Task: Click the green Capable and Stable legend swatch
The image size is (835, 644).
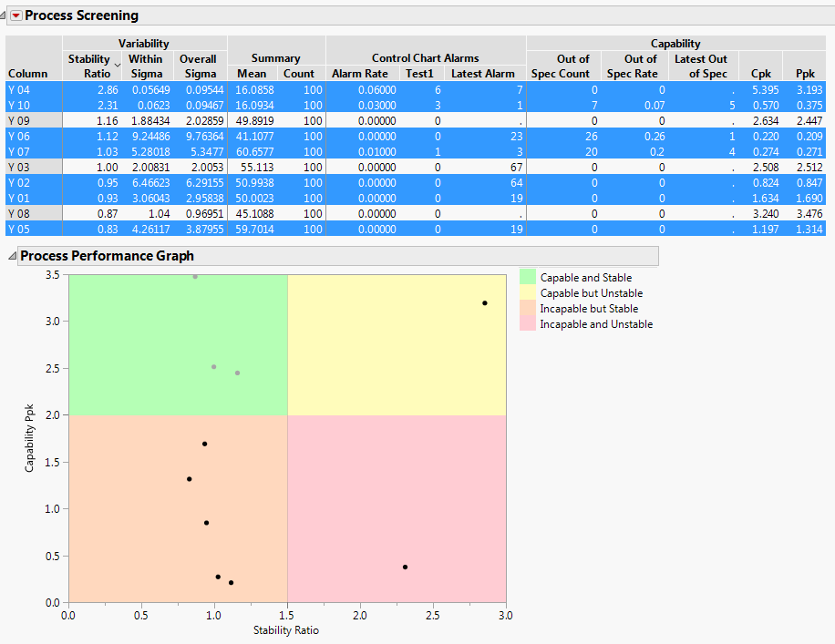Action: tap(527, 278)
